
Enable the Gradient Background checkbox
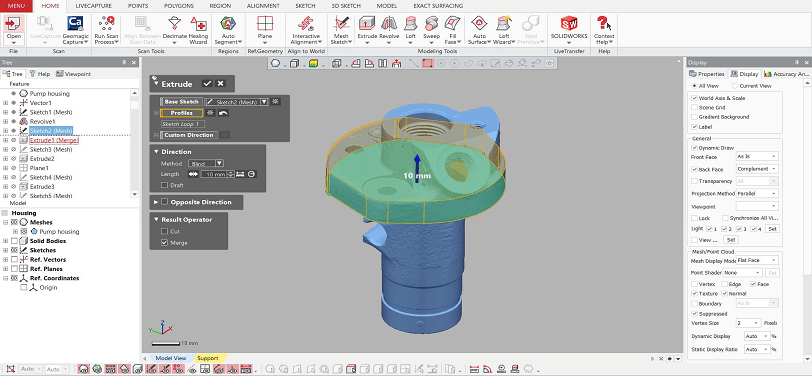(694, 117)
